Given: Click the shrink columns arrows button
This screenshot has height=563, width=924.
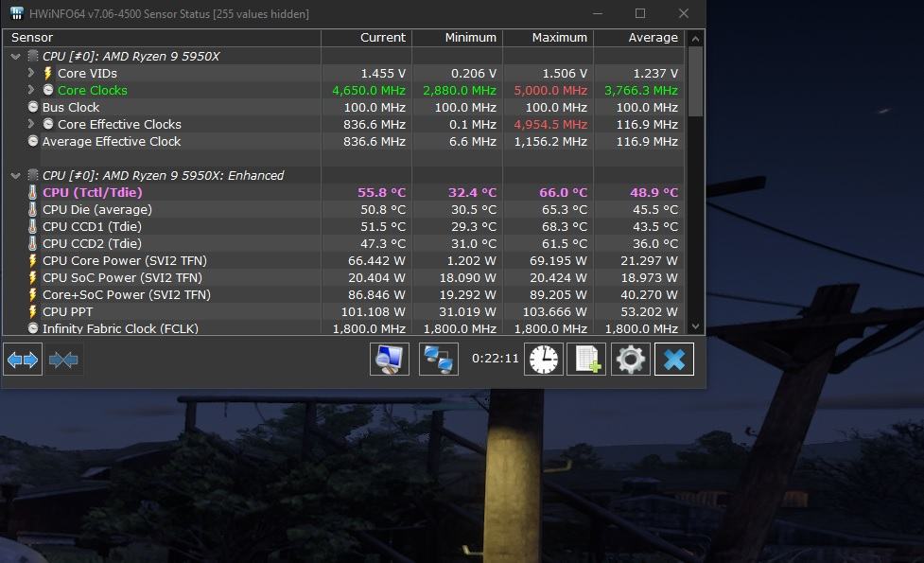Looking at the screenshot, I should click(x=63, y=359).
